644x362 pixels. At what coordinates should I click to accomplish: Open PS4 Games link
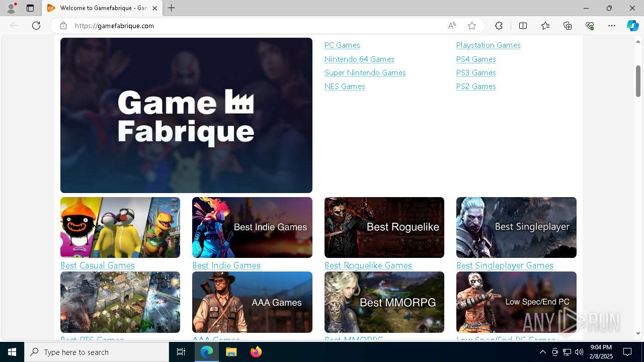coord(476,59)
